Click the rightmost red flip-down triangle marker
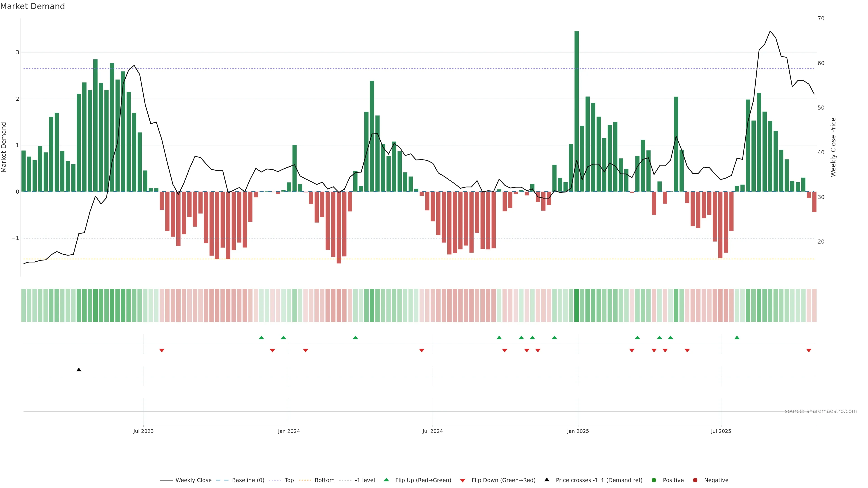The height and width of the screenshot is (488, 868). [809, 351]
